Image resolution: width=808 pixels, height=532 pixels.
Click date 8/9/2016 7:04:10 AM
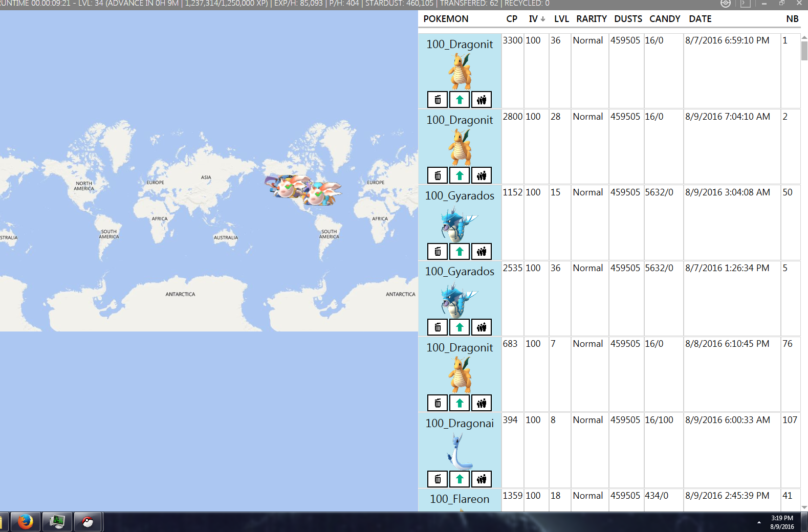pos(728,117)
